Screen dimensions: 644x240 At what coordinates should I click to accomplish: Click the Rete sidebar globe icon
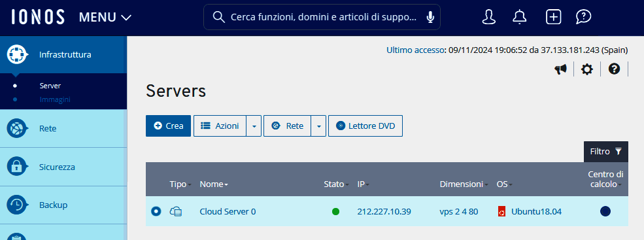[17, 128]
